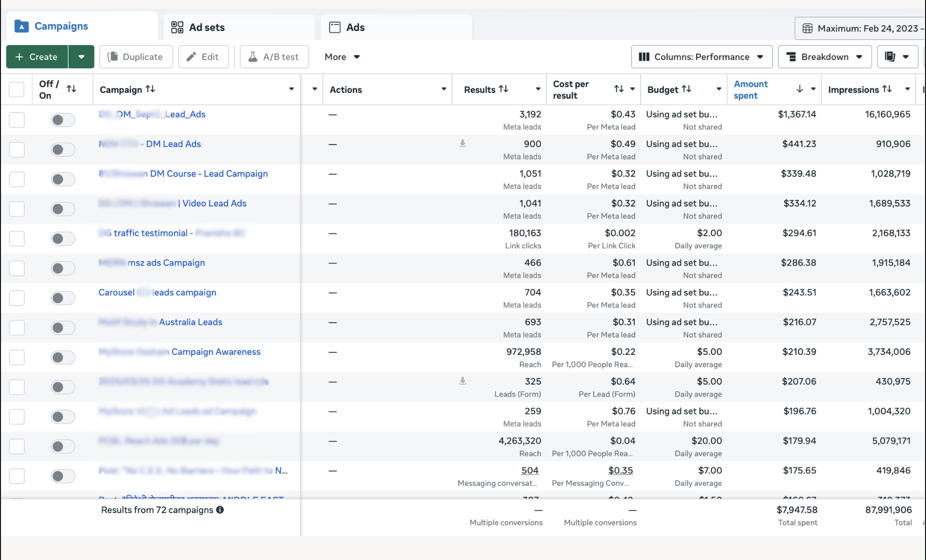Click the $20.00 Daily average budget
Viewport: 926px width, 560px height.
coord(707,440)
